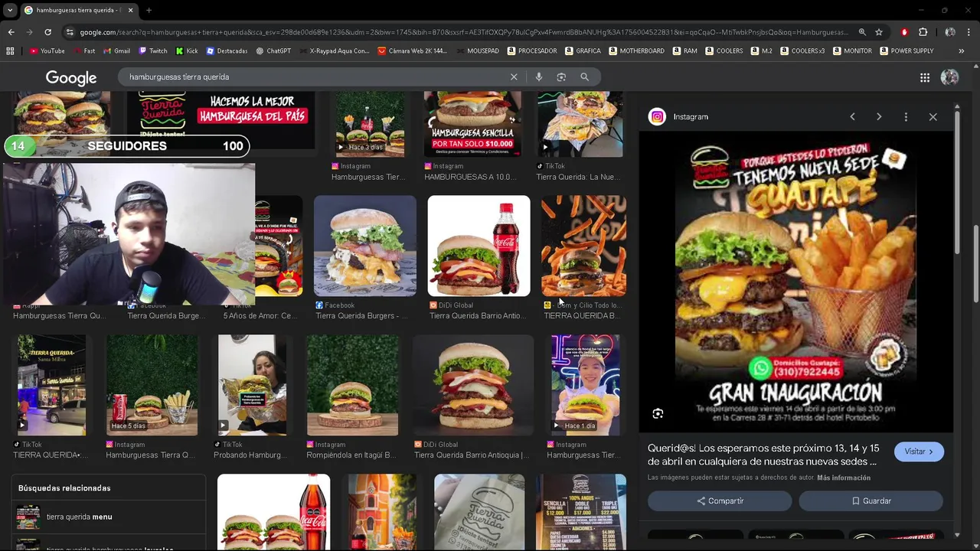980x551 pixels.
Task: Open the PROCESADOR bookmark
Action: (x=532, y=51)
